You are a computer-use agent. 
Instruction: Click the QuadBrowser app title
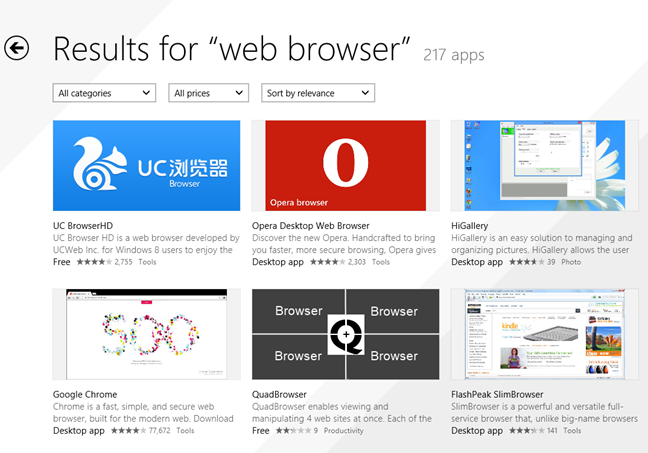(279, 394)
